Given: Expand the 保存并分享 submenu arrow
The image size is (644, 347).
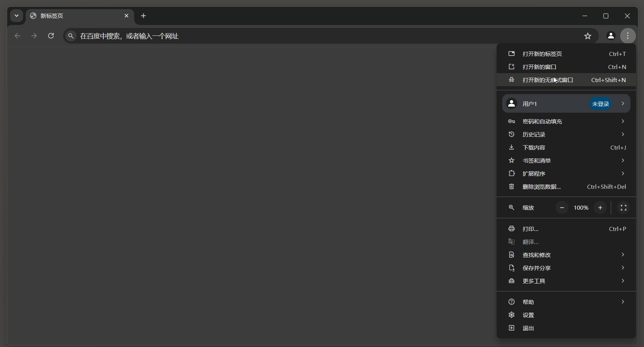Looking at the screenshot, I should (623, 268).
